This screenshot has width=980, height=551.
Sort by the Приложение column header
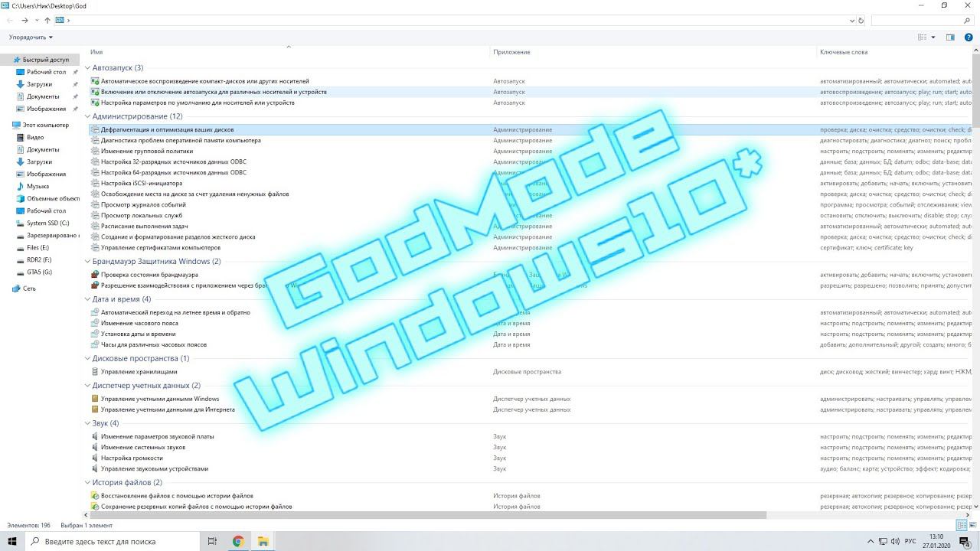(511, 52)
